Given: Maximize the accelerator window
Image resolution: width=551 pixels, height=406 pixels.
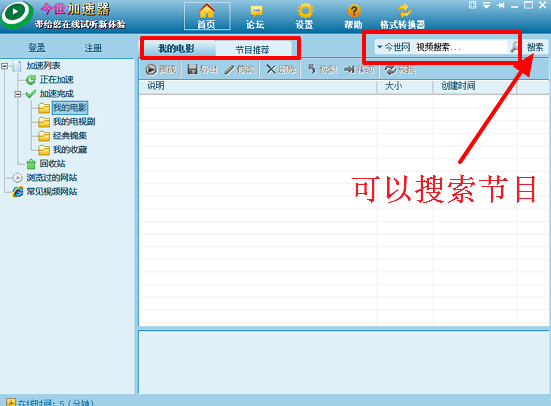Looking at the screenshot, I should tap(529, 5).
